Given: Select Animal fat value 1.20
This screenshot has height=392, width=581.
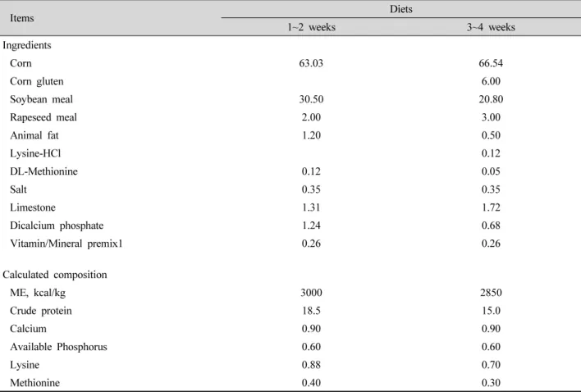Looking at the screenshot, I should point(311,135).
